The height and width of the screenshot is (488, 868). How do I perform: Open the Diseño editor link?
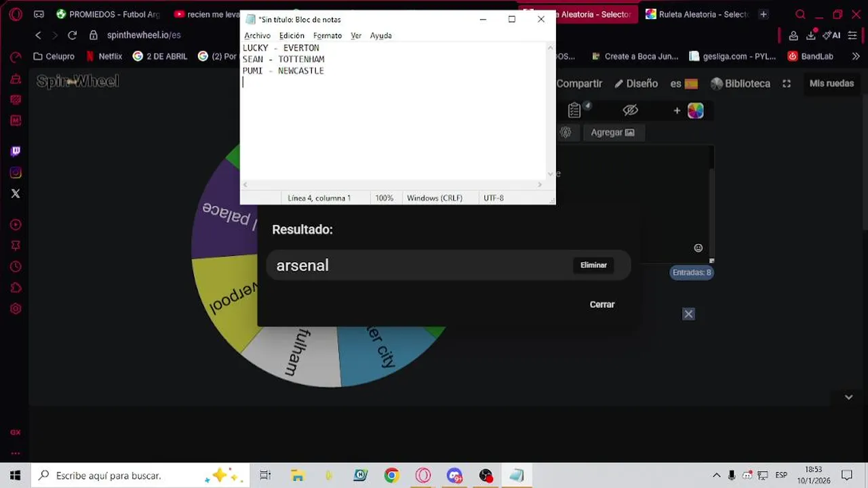click(636, 83)
